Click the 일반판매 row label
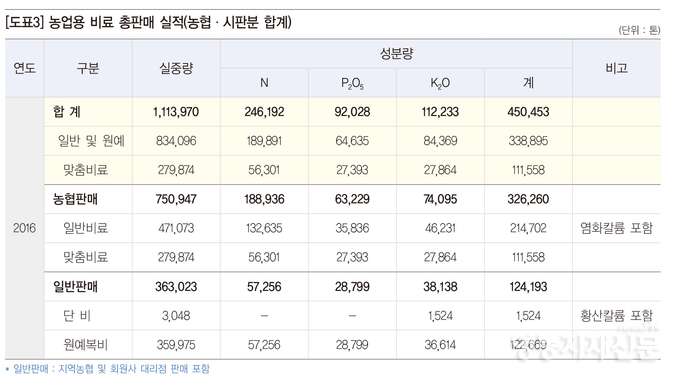The image size is (680, 381). 75,287
